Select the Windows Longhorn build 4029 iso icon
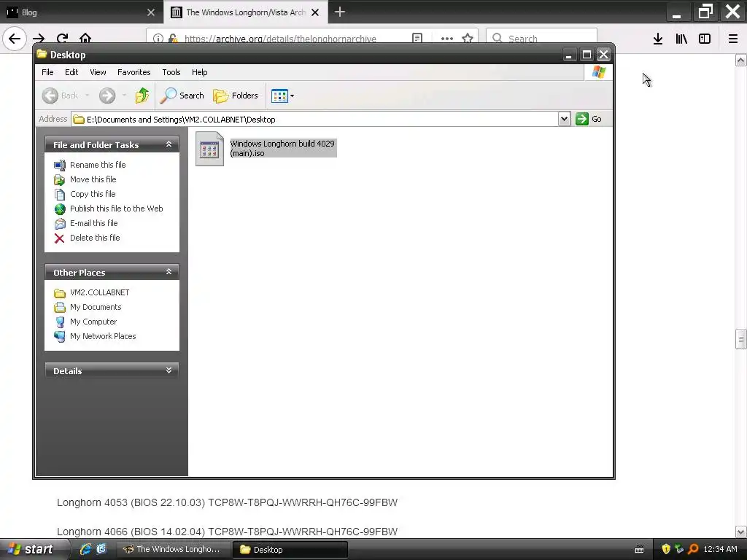 (x=209, y=149)
